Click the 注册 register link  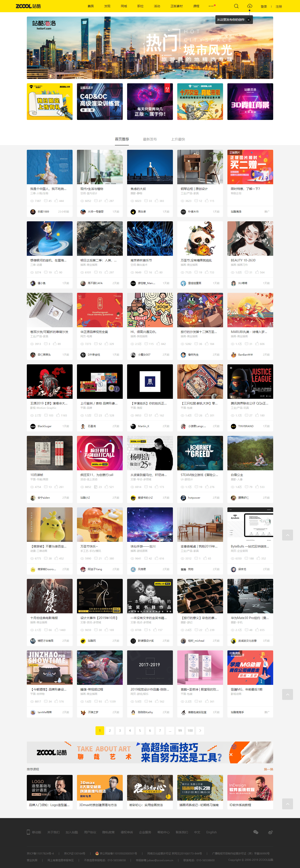[x=279, y=6]
